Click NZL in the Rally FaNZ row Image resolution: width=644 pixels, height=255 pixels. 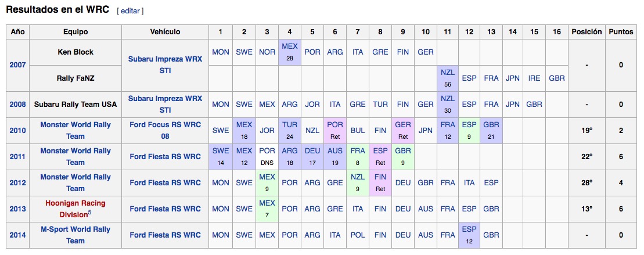pos(447,73)
